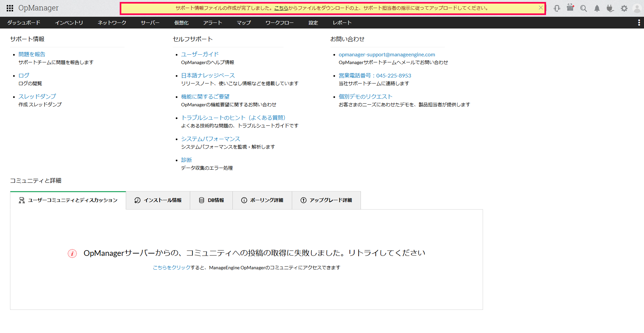Open the システムパフォーマンス link
Image resolution: width=644 pixels, height=333 pixels.
(211, 139)
